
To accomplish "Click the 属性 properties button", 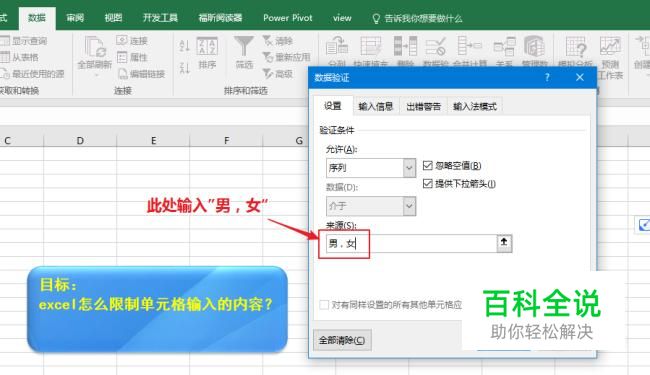I will pyautogui.click(x=132, y=57).
